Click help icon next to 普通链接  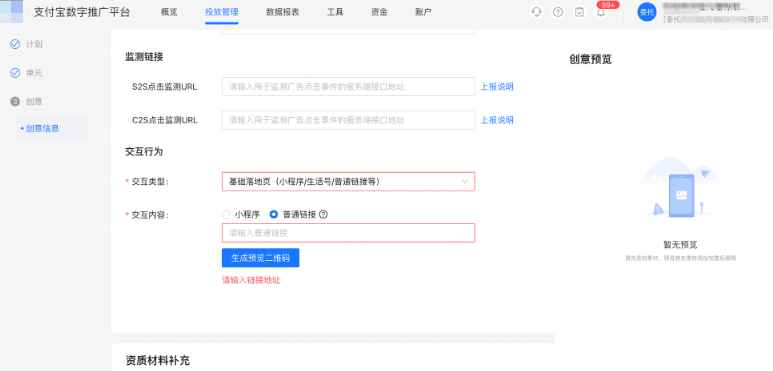(x=323, y=214)
